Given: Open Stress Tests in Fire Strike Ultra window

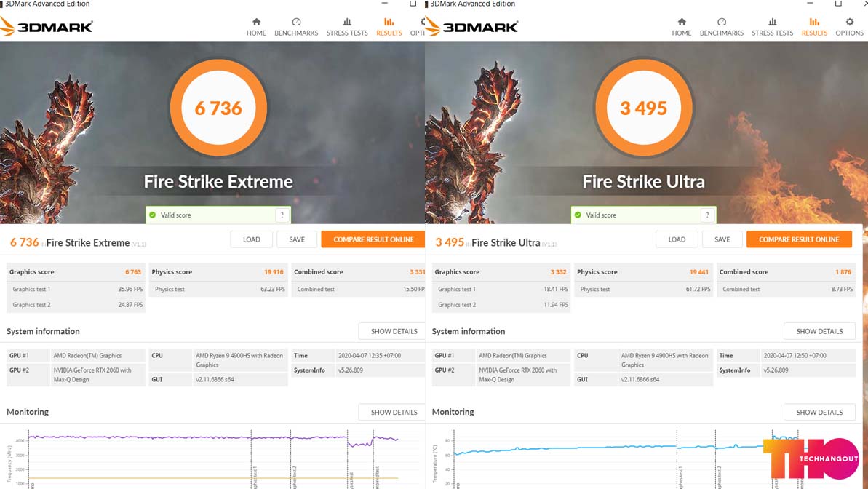Looking at the screenshot, I should point(772,27).
